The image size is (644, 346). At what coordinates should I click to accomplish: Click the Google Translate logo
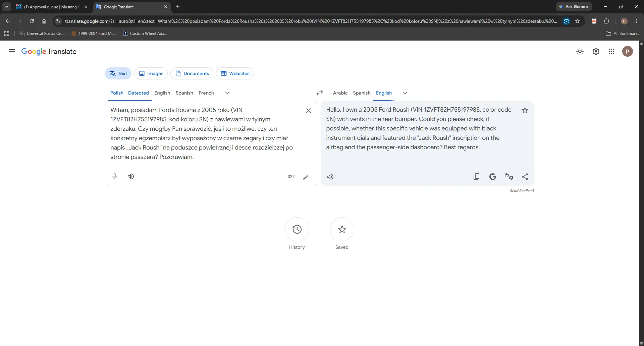tap(49, 51)
